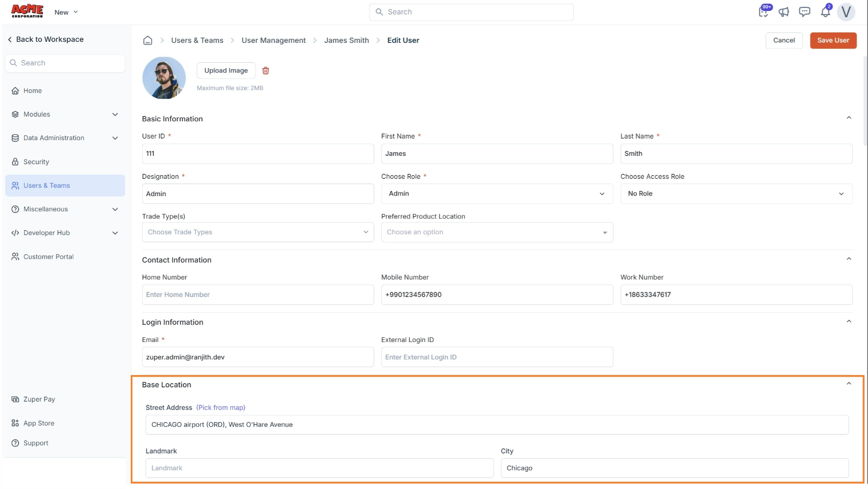Viewport: 868px width, 489px height.
Task: Click the red delete image trash icon
Action: pyautogui.click(x=266, y=71)
